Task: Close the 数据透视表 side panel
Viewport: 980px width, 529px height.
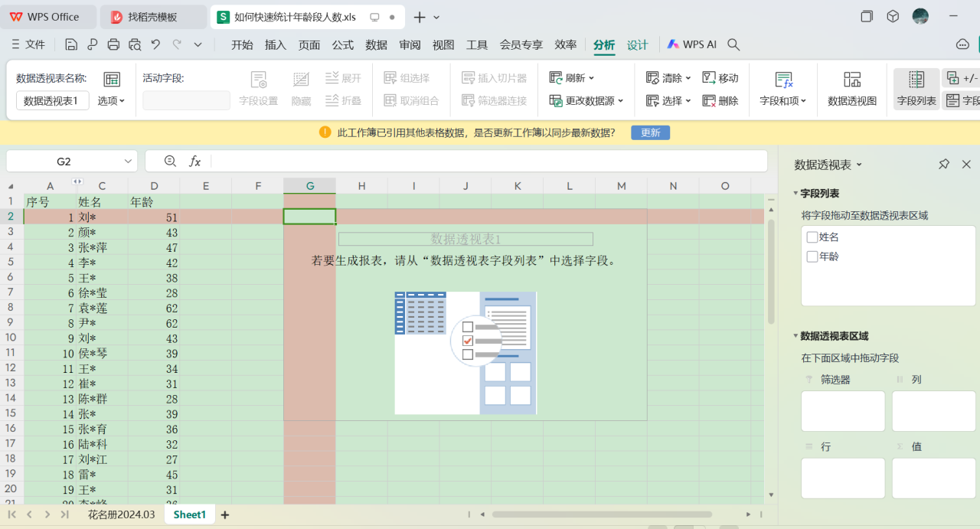Action: click(x=966, y=164)
